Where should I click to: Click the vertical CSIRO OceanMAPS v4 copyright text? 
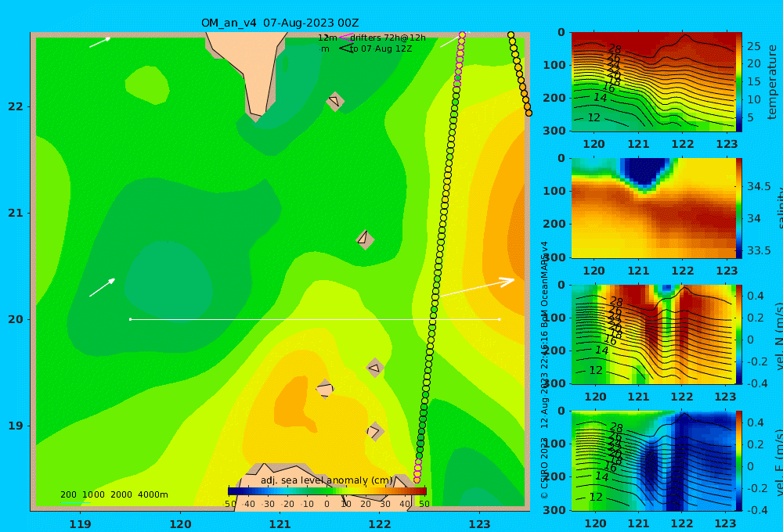tap(544, 370)
